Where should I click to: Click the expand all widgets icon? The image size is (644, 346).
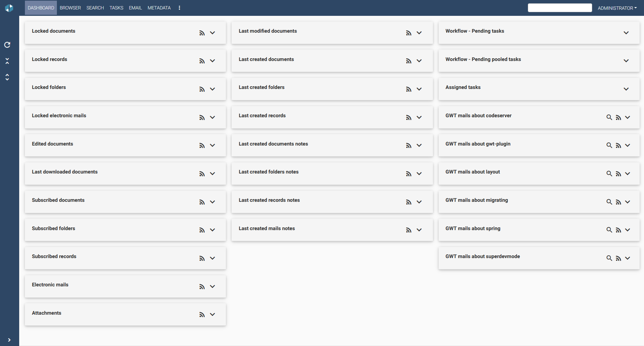7,77
